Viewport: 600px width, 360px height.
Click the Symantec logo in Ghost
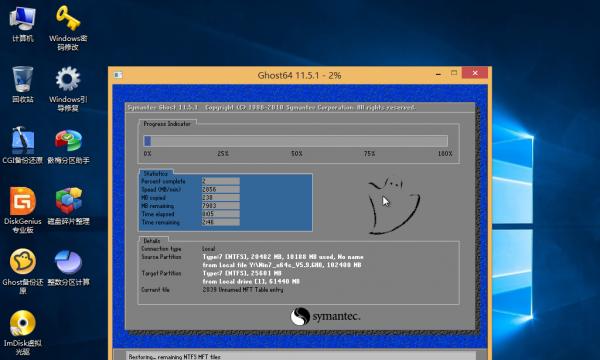pyautogui.click(x=325, y=316)
